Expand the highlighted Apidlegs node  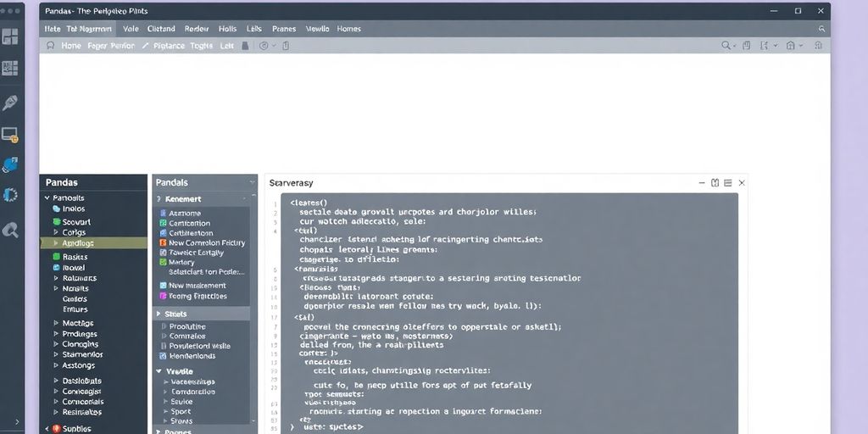click(56, 243)
